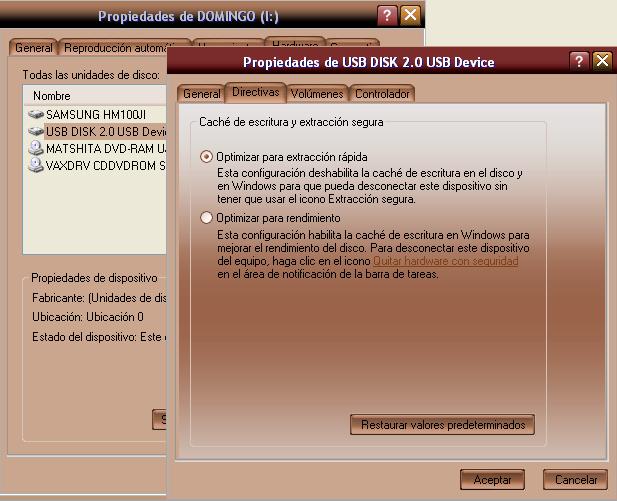Click the Nombre column header
617x501 pixels.
[x=95, y=96]
